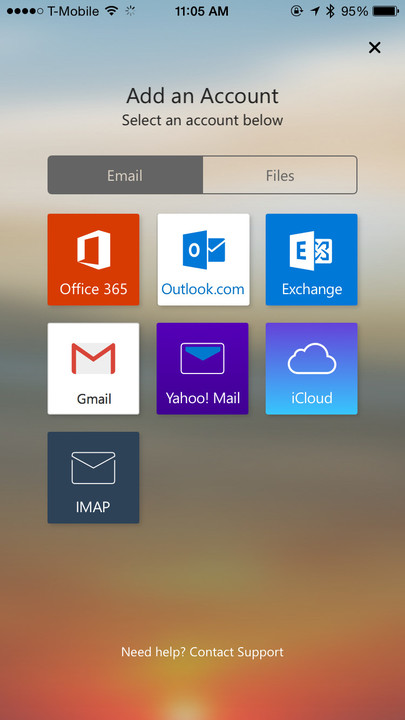The height and width of the screenshot is (720, 405).
Task: Tap the Wi-Fi status bar icon
Action: click(112, 11)
